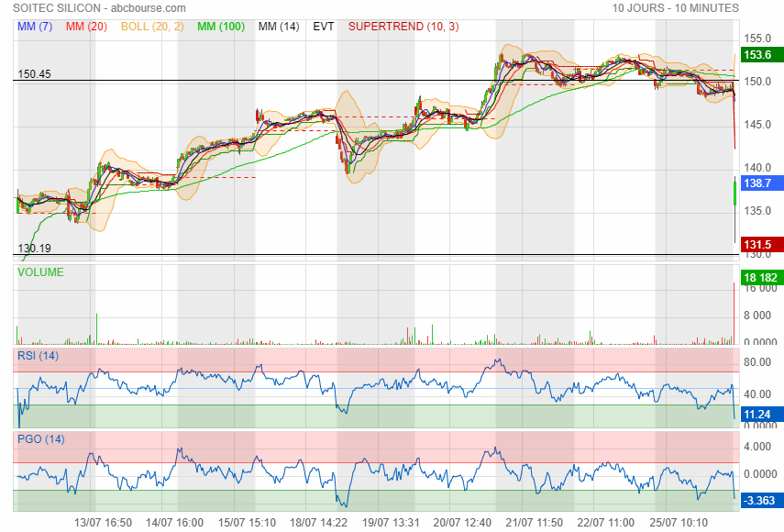Click the black MM (14) legend label
This screenshot has width=784, height=532.
coord(279,27)
